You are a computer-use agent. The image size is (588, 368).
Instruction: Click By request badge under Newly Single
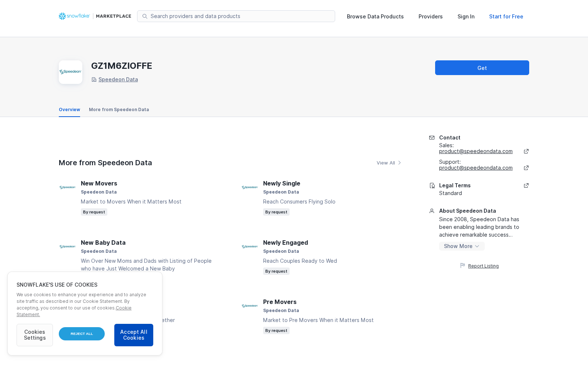276,212
